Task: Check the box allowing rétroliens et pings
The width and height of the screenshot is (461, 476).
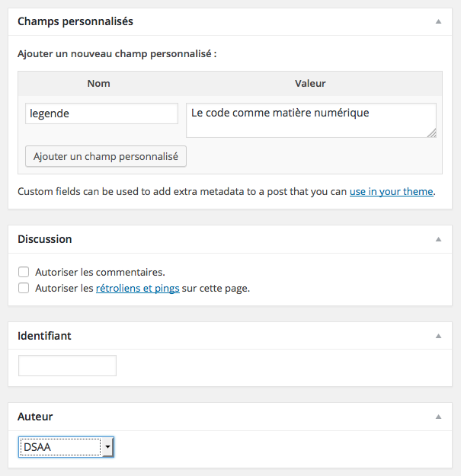Action: (x=24, y=289)
